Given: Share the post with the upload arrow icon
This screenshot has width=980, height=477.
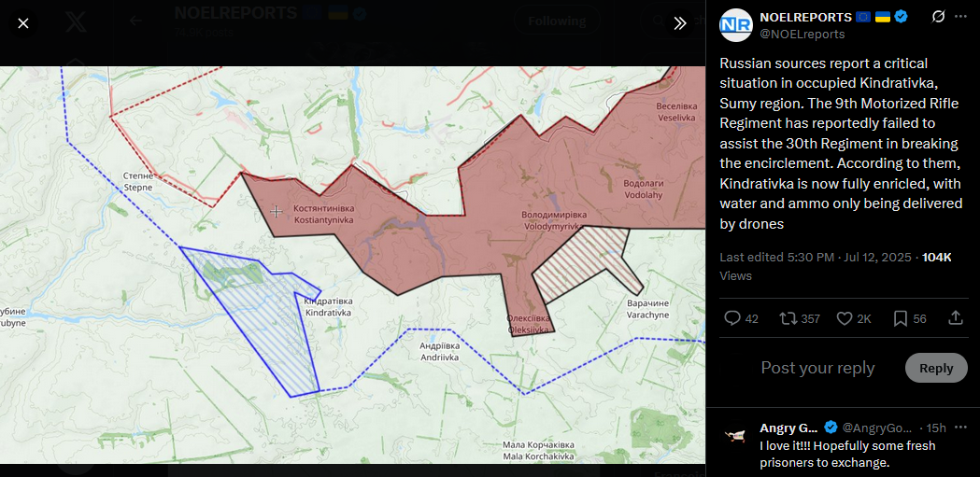Looking at the screenshot, I should [955, 318].
